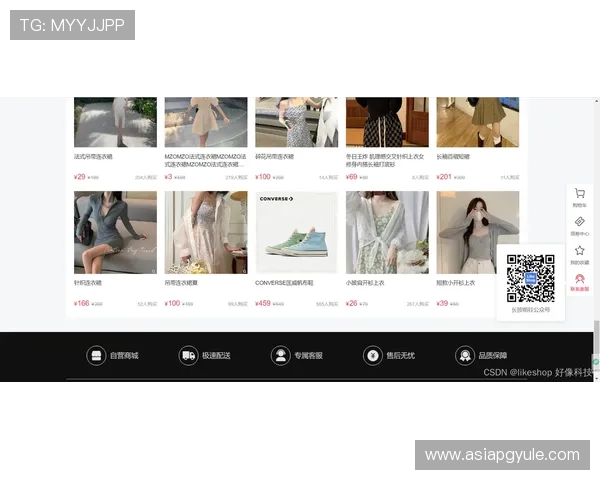Image resolution: width=600 pixels, height=480 pixels.
Task: Click the 自营商城 store icon in footer
Action: pyautogui.click(x=96, y=355)
